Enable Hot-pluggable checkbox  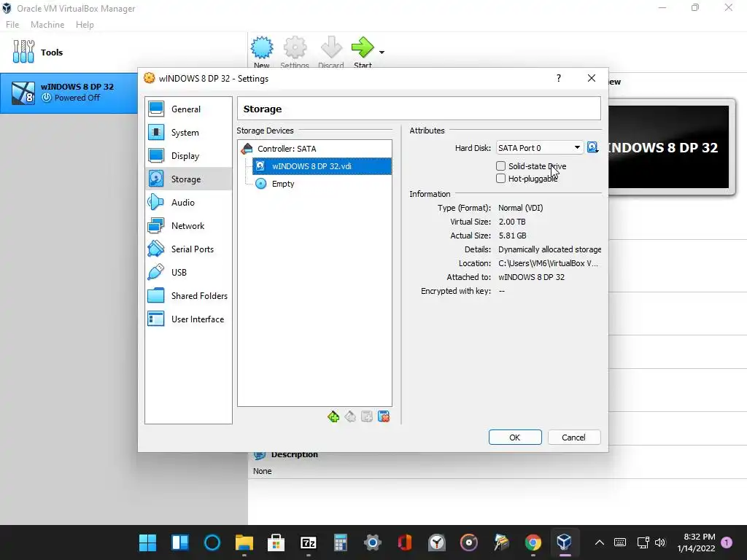pos(500,179)
